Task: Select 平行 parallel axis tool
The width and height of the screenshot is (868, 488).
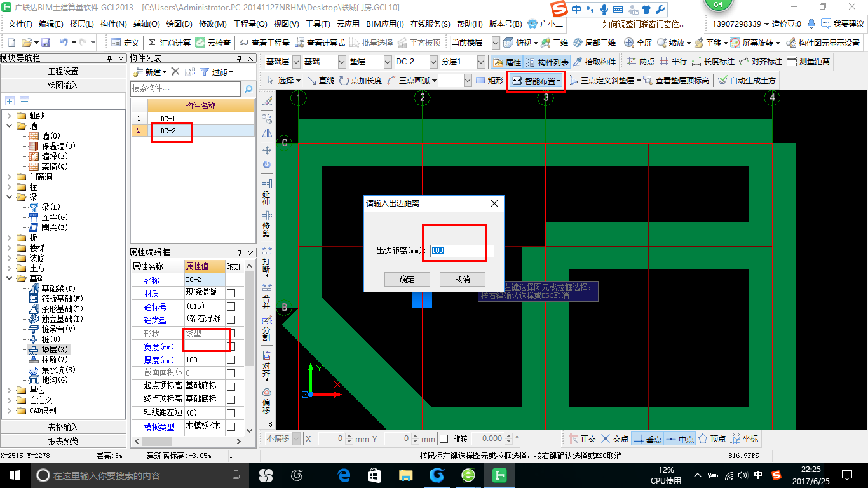Action: coord(673,62)
